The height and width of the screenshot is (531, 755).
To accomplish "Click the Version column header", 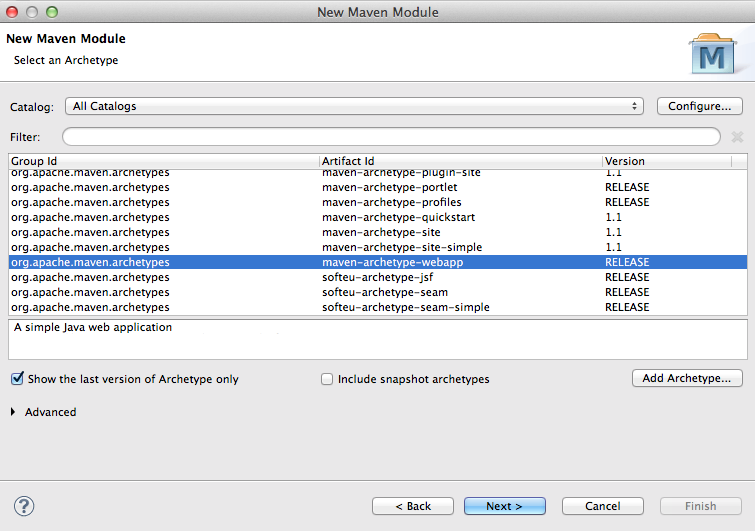I will pyautogui.click(x=665, y=161).
